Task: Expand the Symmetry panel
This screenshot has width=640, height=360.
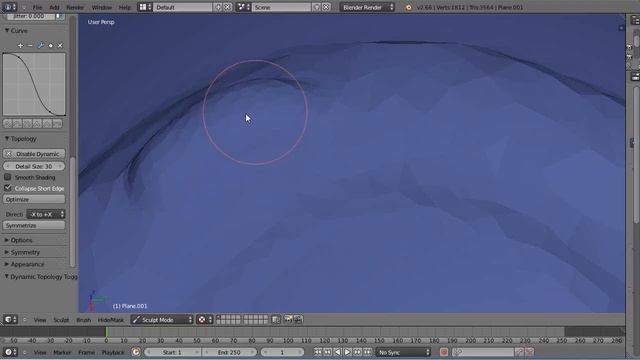Action: pyautogui.click(x=7, y=252)
